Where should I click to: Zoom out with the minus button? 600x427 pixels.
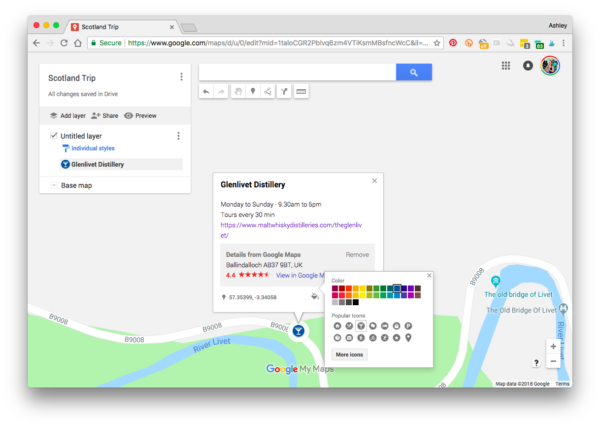553,361
